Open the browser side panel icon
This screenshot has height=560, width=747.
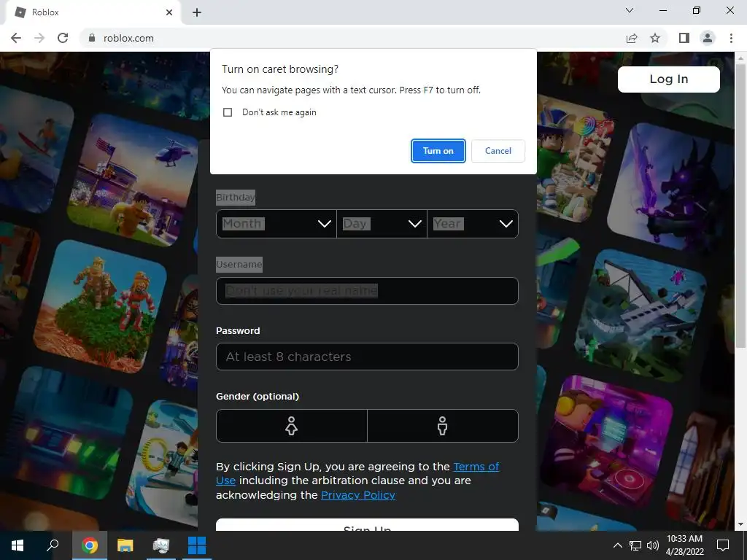click(x=684, y=38)
